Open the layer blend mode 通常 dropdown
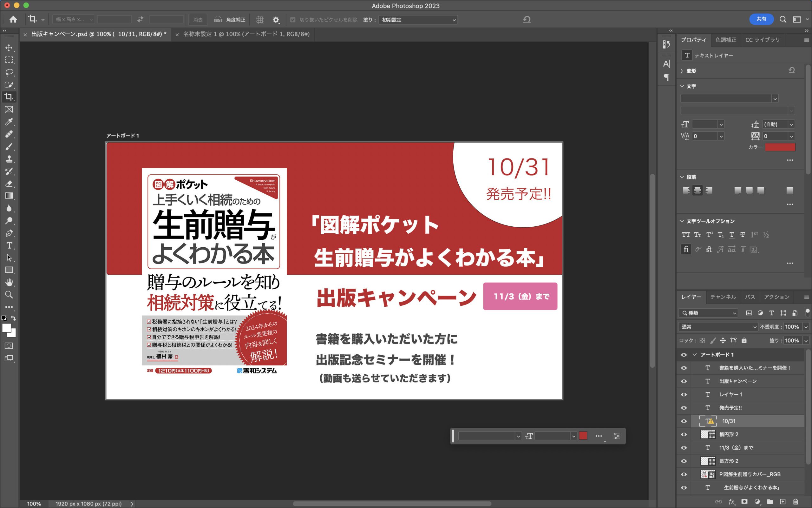812x508 pixels. pyautogui.click(x=718, y=327)
